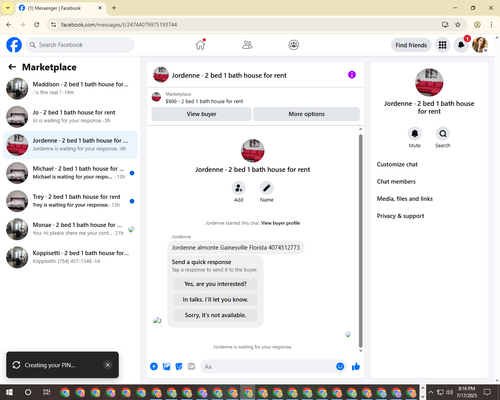Search in conversation icon

click(443, 134)
